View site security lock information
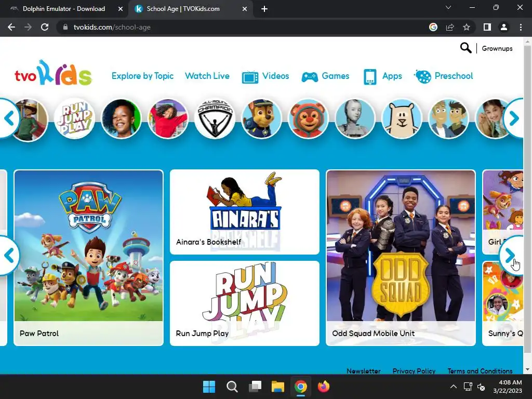This screenshot has width=532, height=399. pos(65,27)
